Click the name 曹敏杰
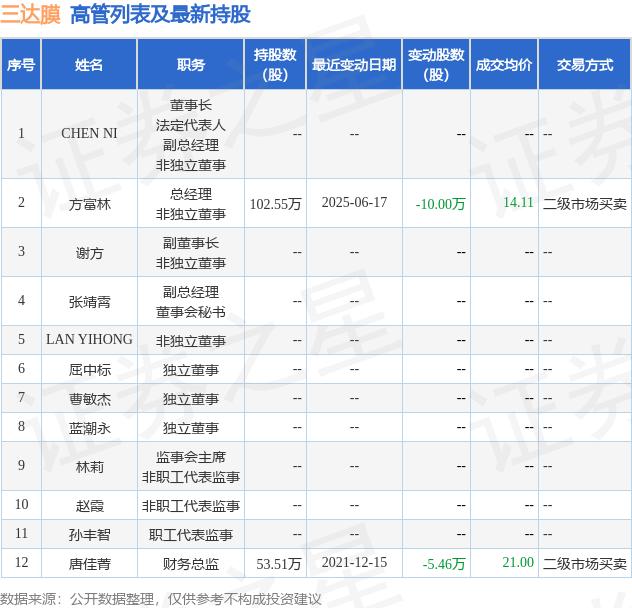 tap(89, 399)
